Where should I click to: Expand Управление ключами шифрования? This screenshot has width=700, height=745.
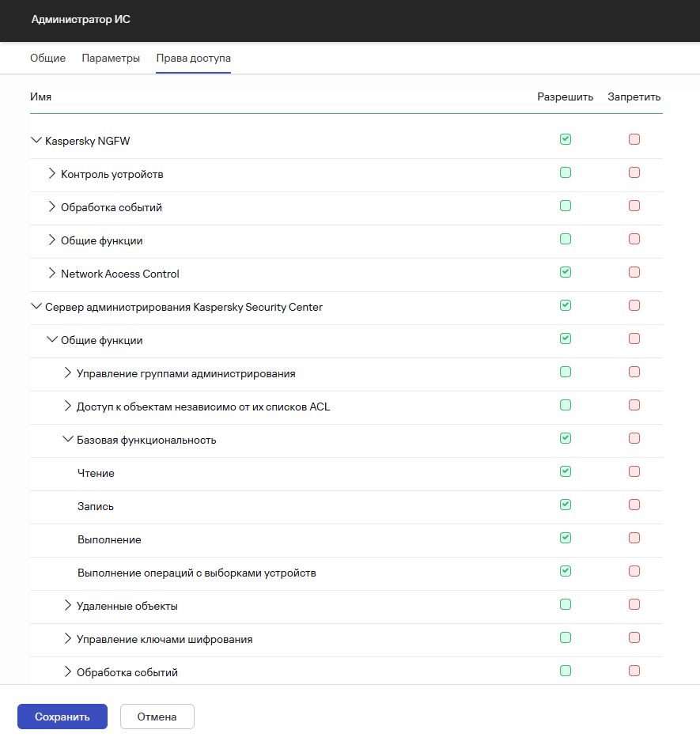pyautogui.click(x=67, y=638)
